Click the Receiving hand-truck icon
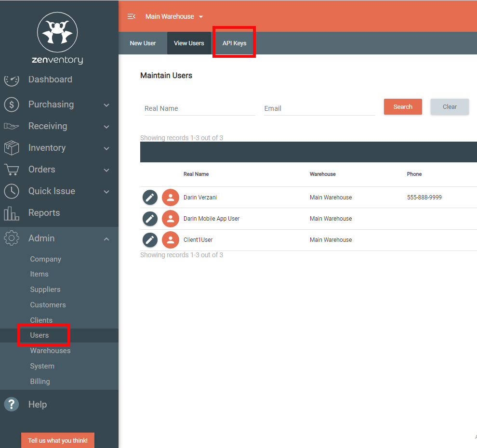This screenshot has width=477, height=448. (11, 126)
